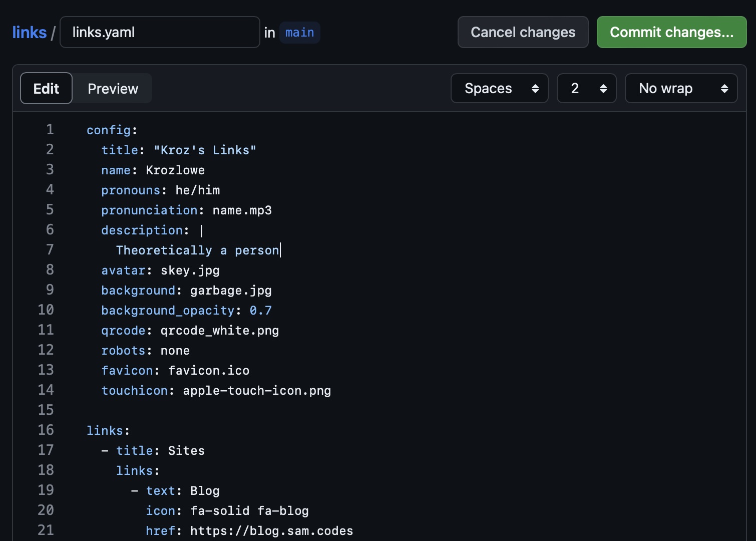Place cursor on skey.jpg avatar value
756x541 pixels.
click(190, 270)
